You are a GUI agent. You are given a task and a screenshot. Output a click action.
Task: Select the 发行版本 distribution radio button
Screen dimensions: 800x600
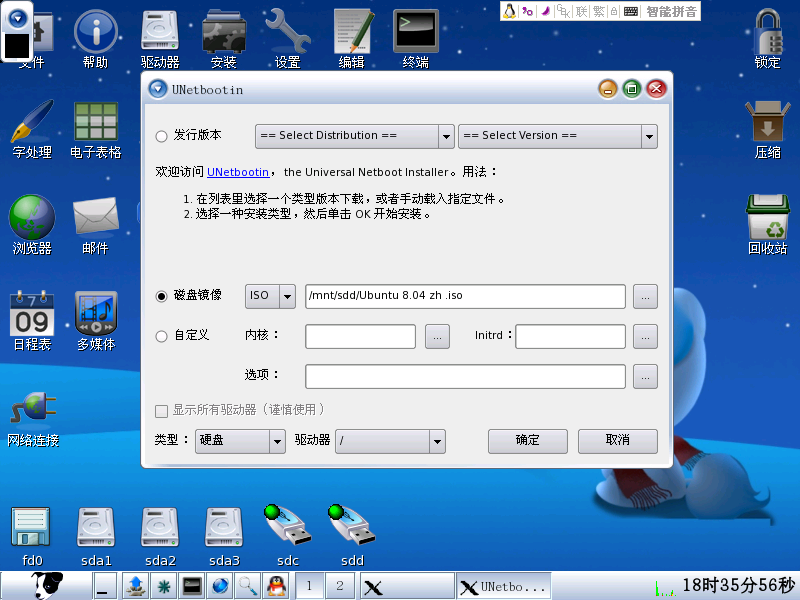click(161, 136)
